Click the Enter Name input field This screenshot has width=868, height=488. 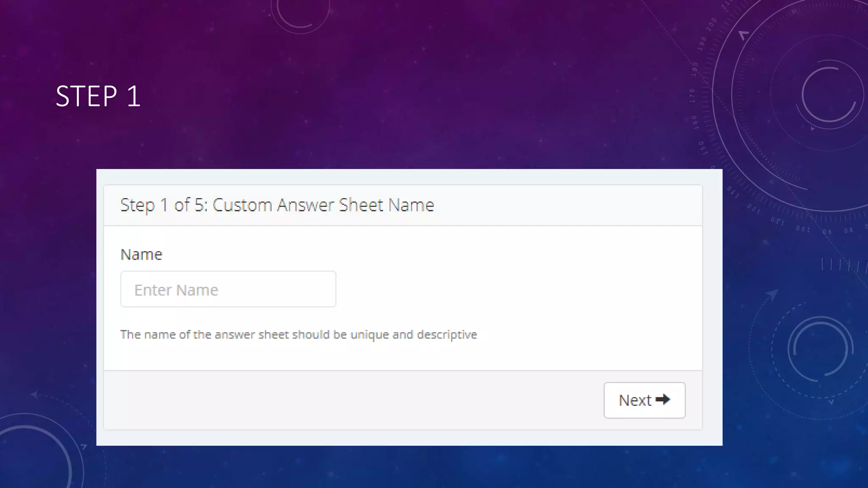[228, 289]
